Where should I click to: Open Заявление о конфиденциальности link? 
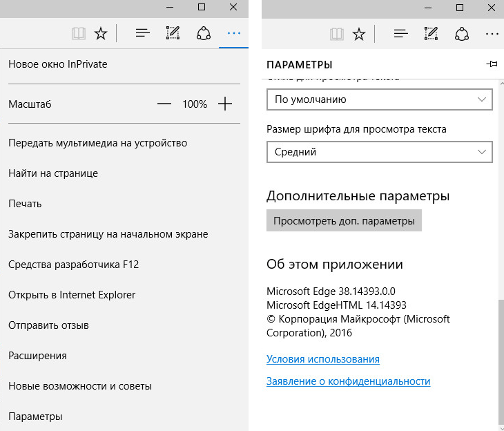point(348,381)
